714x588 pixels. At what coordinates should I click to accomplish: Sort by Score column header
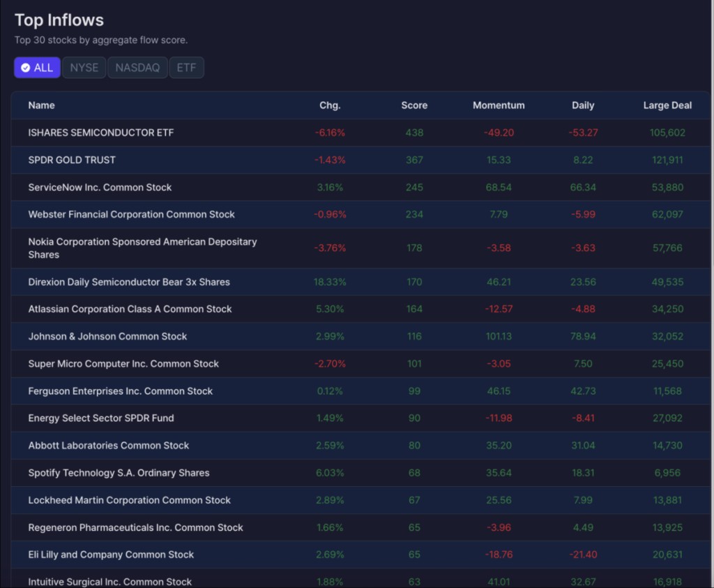tap(414, 105)
